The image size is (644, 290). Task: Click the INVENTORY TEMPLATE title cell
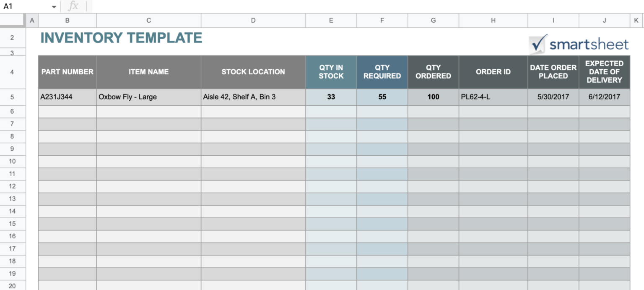[x=121, y=38]
